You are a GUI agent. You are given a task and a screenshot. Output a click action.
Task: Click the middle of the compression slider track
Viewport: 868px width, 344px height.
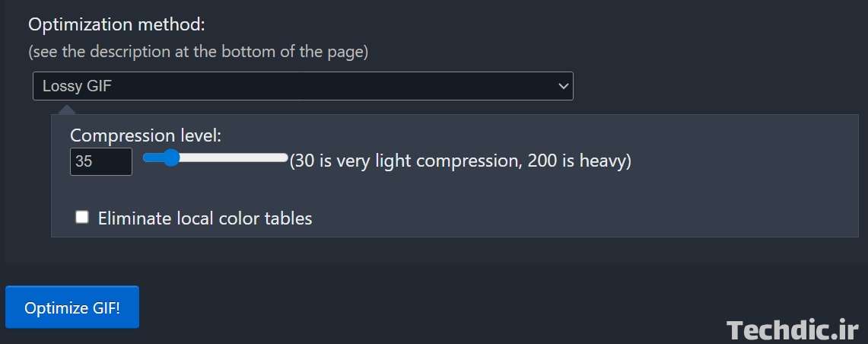point(216,158)
